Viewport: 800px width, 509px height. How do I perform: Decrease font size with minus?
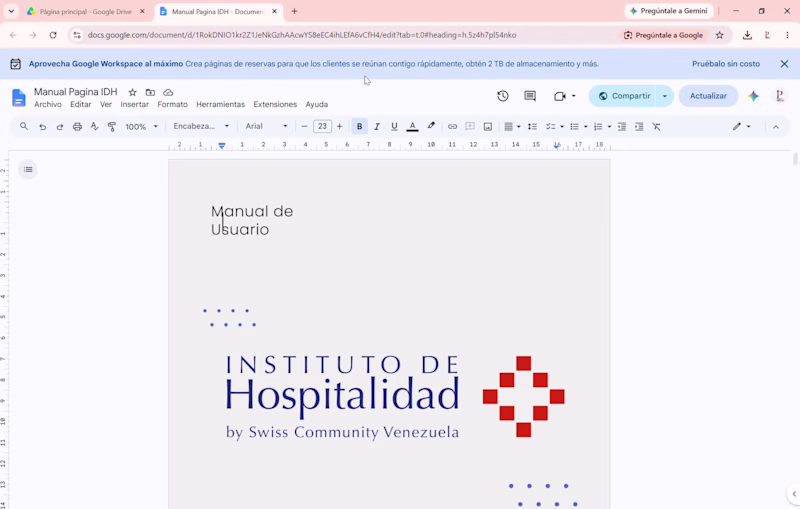(304, 126)
